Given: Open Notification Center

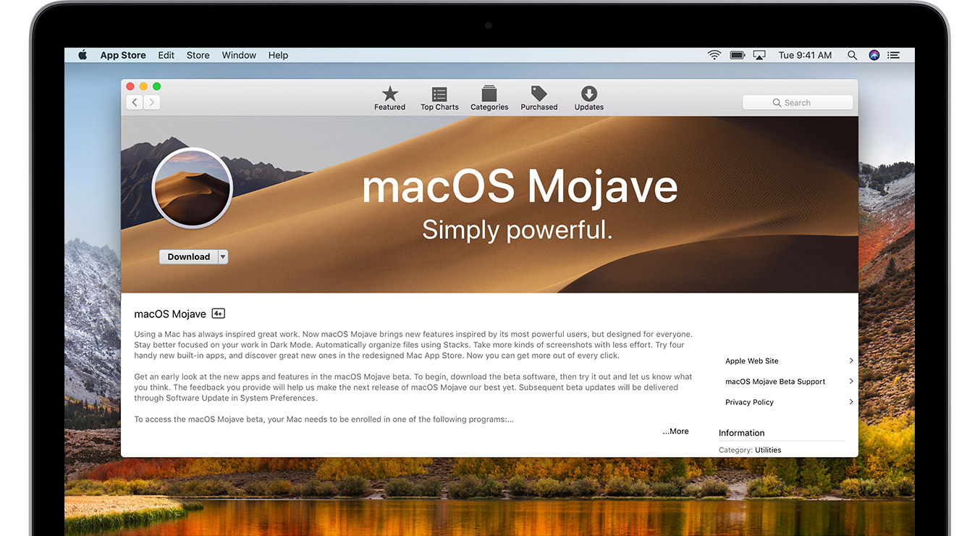Looking at the screenshot, I should 894,55.
